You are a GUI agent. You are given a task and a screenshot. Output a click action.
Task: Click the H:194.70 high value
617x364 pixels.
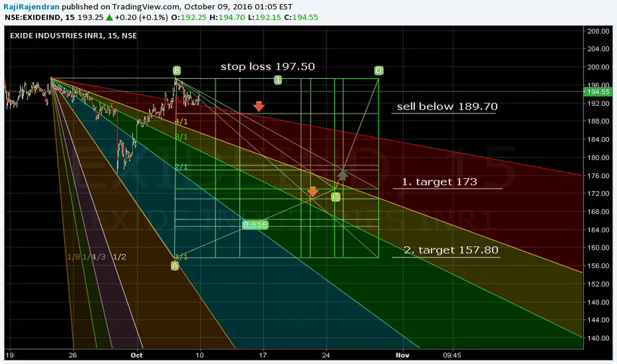(227, 17)
